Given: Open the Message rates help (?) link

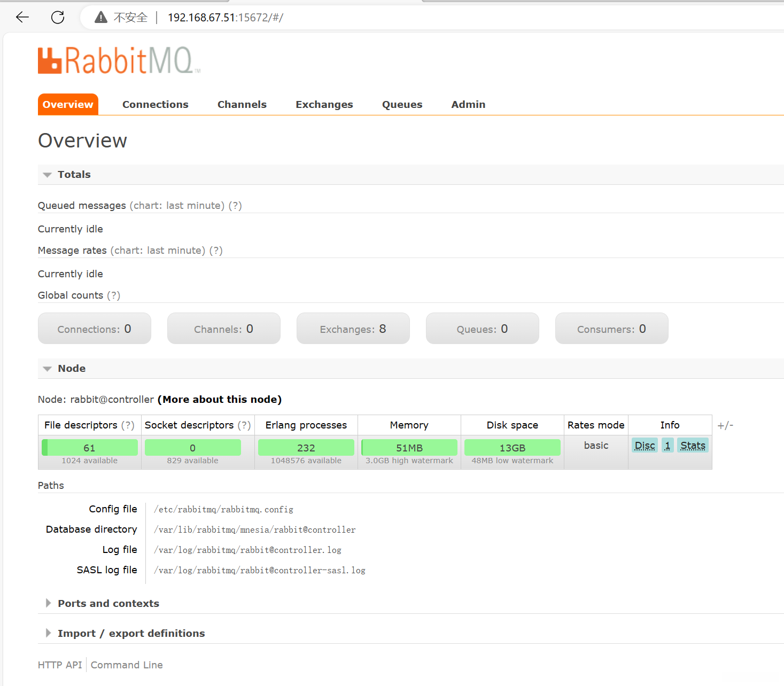Looking at the screenshot, I should [x=216, y=251].
